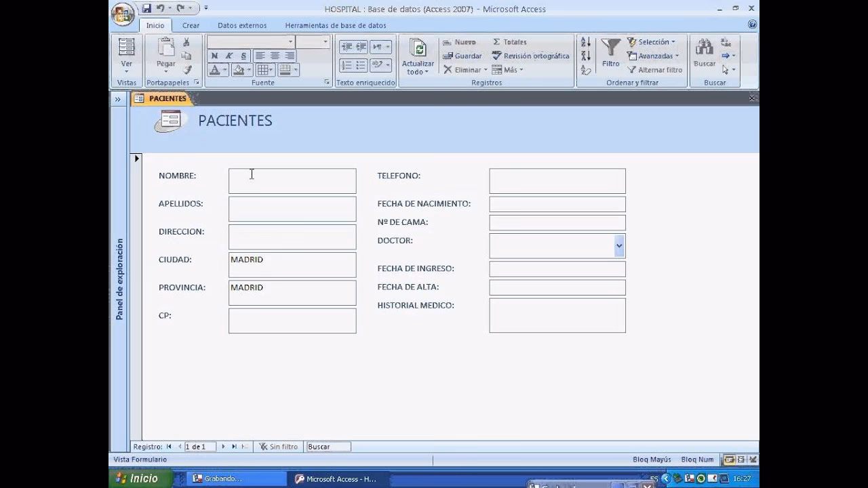Click the Sin filtro indicator
Image resolution: width=868 pixels, height=488 pixels.
tap(279, 447)
